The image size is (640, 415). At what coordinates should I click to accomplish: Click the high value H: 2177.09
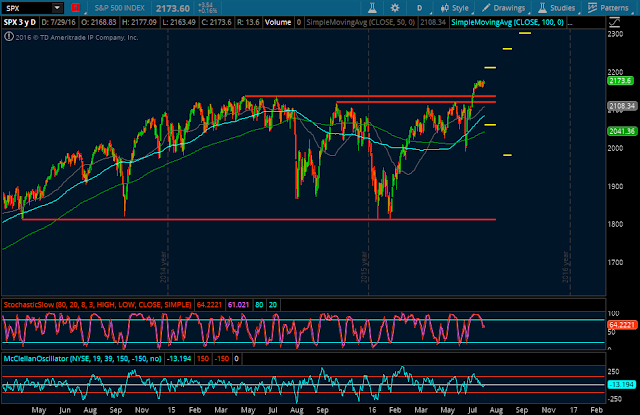point(139,22)
